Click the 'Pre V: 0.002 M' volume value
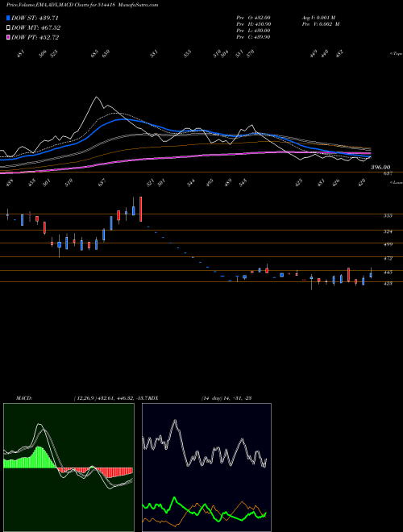Viewport: 403px width, 532px height. click(x=321, y=24)
